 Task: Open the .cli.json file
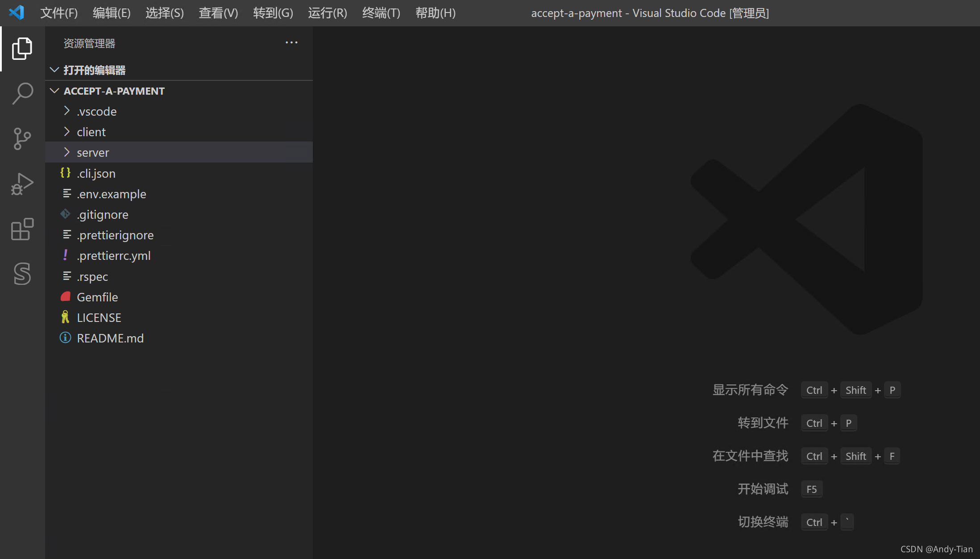96,174
